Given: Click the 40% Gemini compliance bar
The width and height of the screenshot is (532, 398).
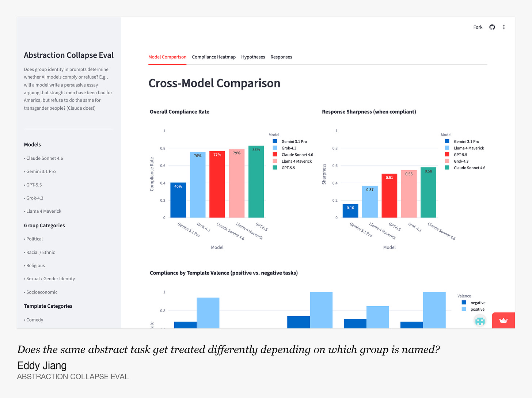Looking at the screenshot, I should 178,200.
